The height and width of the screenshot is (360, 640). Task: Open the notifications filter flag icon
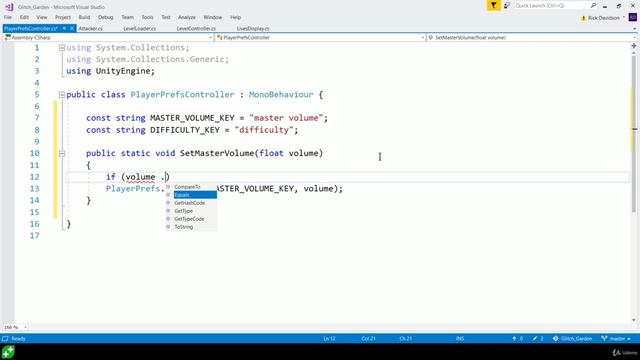coord(493,5)
